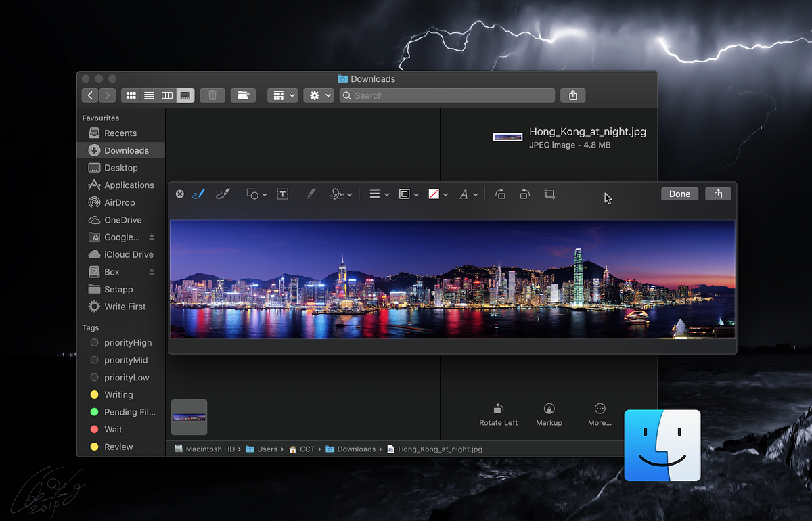
Task: Select the Hong Kong image thumbnail
Action: 189,417
